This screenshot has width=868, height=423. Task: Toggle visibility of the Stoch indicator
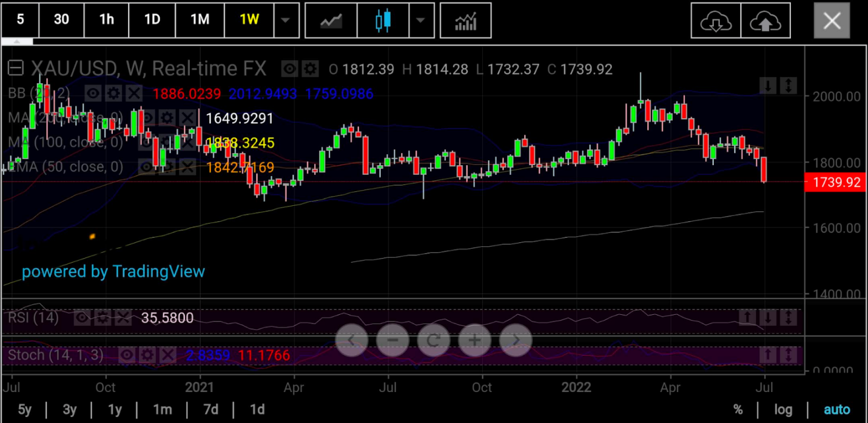click(127, 355)
